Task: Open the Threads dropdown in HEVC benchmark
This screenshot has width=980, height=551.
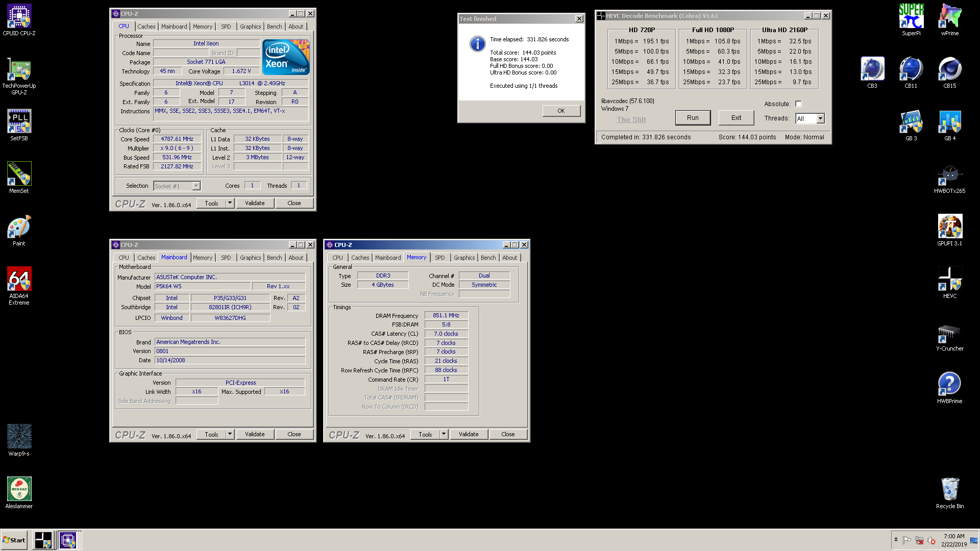Action: point(820,118)
